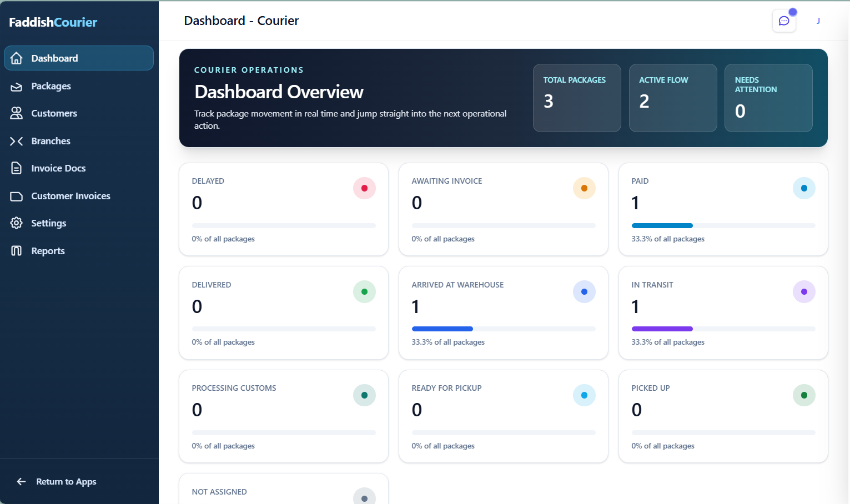Go to Invoice Docs page
Screen dimensions: 850x504
point(58,168)
